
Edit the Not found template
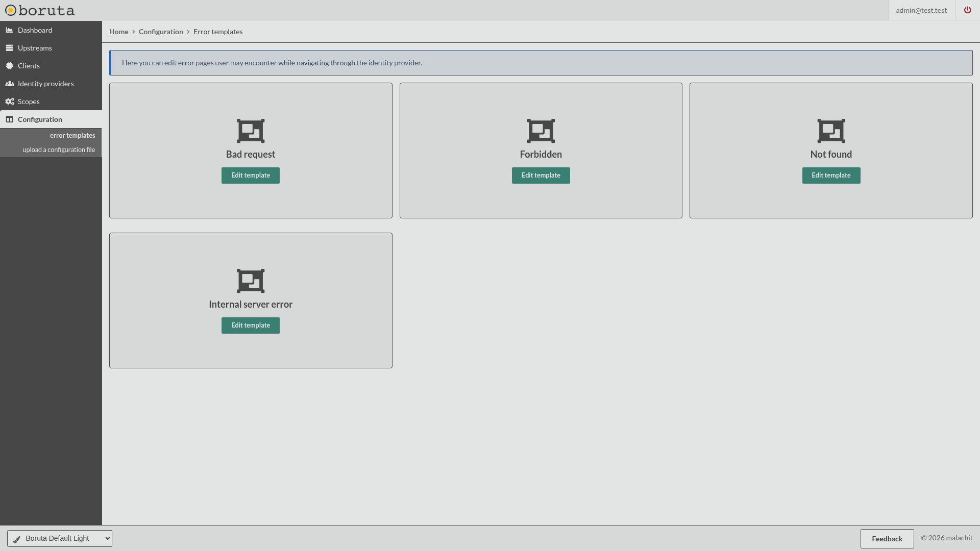(x=831, y=176)
